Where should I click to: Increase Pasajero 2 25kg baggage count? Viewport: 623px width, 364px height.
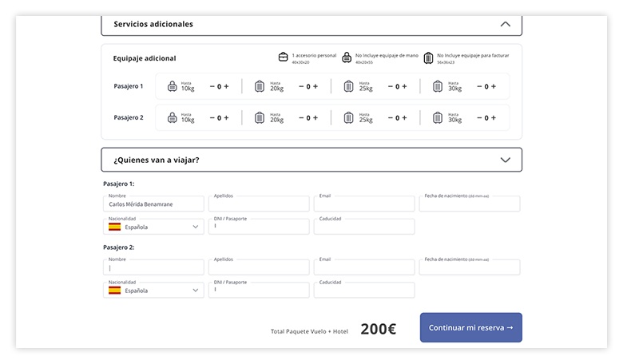(x=404, y=117)
